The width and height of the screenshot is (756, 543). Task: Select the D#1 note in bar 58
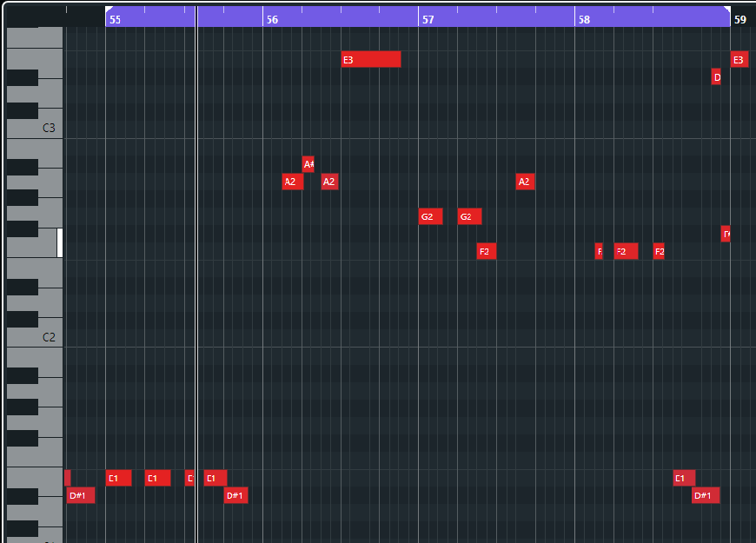coord(706,495)
